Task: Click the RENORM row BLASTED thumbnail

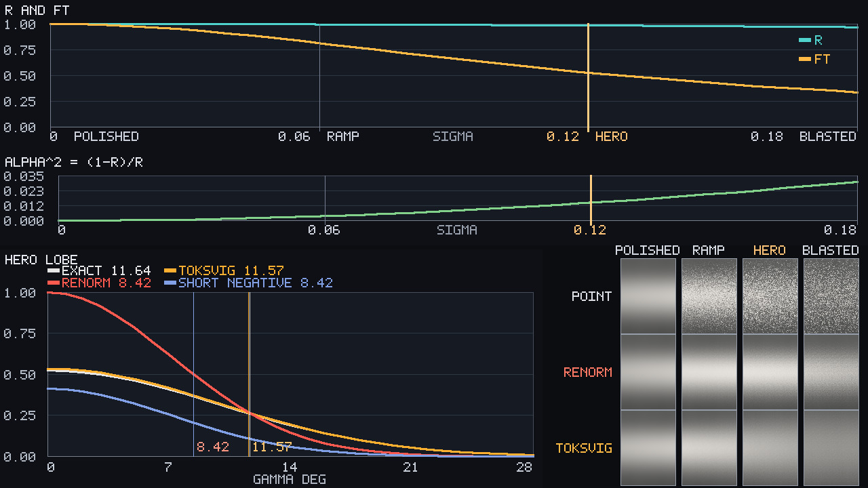Action: pyautogui.click(x=831, y=372)
